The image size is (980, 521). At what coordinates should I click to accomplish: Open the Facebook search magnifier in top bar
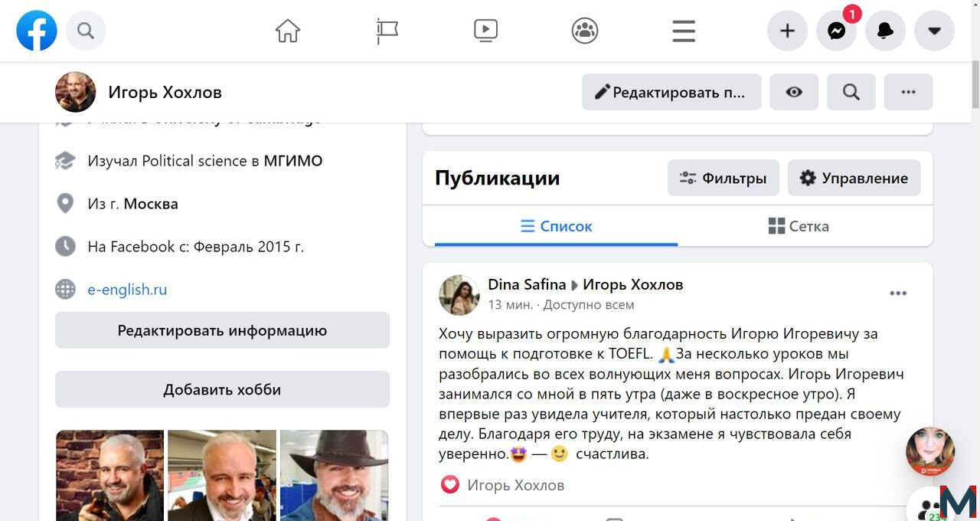(86, 31)
